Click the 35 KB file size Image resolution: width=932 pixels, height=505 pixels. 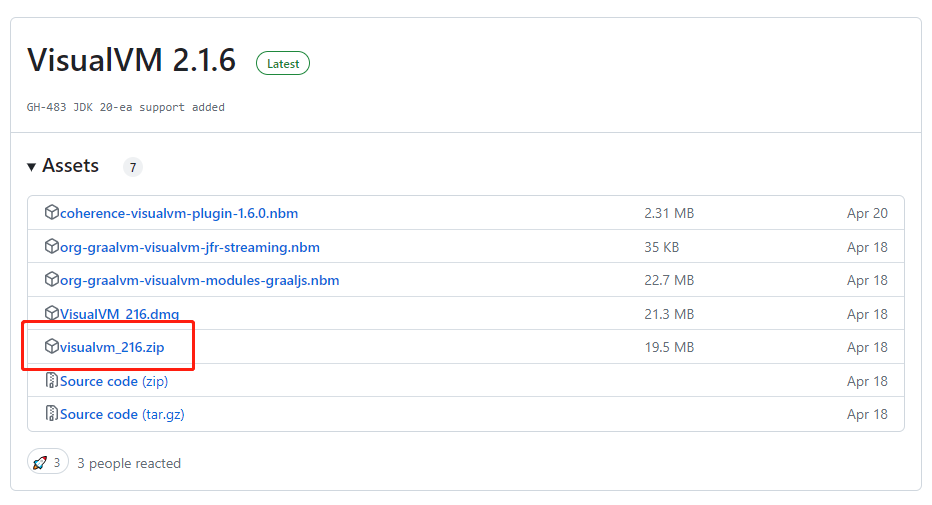coord(662,247)
